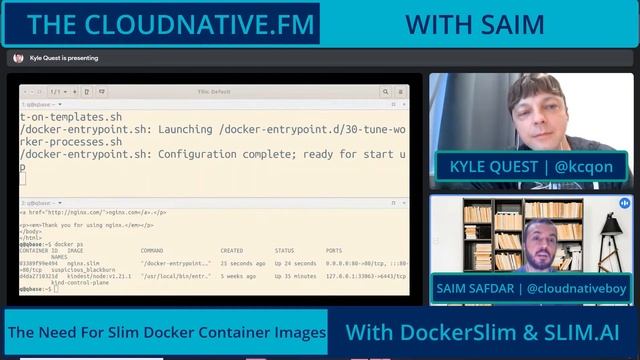Close the bottom terminal pane

coord(404,203)
